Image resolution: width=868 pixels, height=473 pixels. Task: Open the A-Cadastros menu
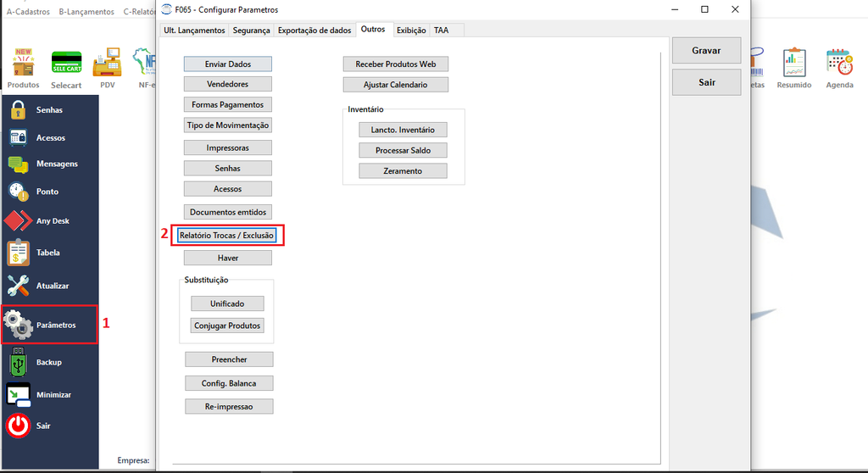pos(28,12)
